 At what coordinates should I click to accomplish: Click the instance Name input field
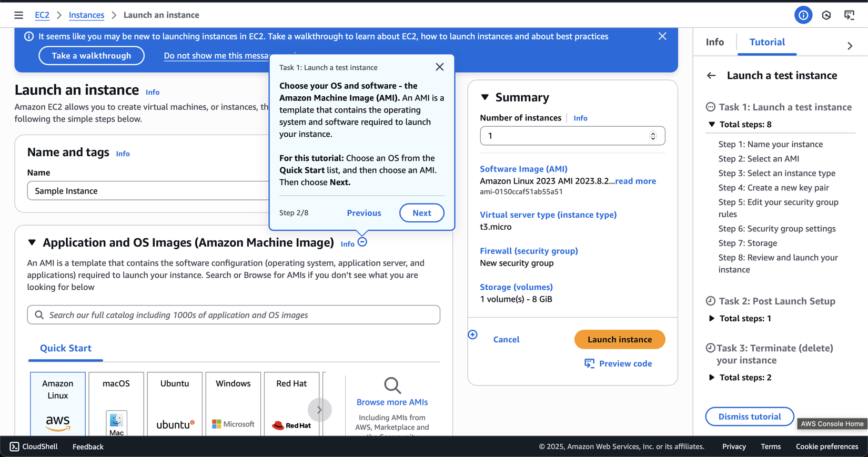click(148, 191)
